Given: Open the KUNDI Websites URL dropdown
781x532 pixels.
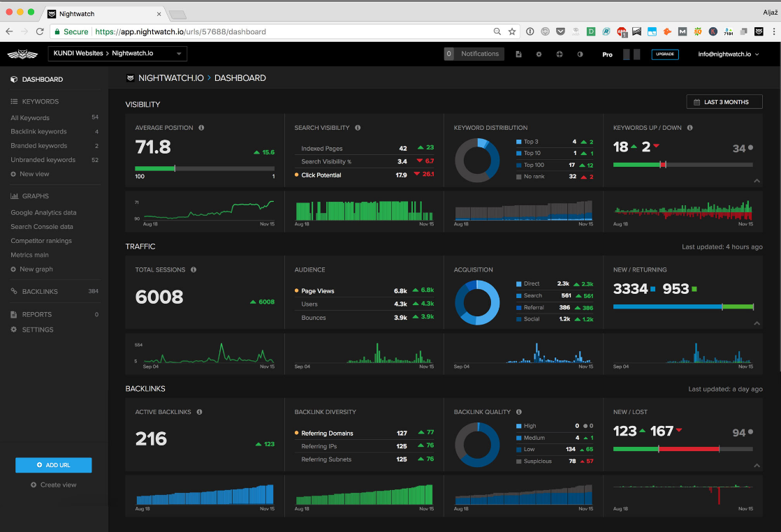Looking at the screenshot, I should (x=117, y=54).
